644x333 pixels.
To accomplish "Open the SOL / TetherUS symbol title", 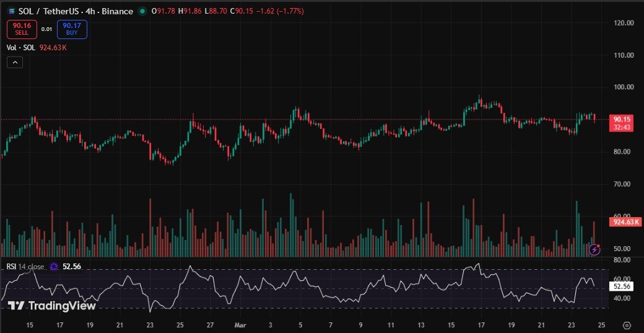I will 76,12.
